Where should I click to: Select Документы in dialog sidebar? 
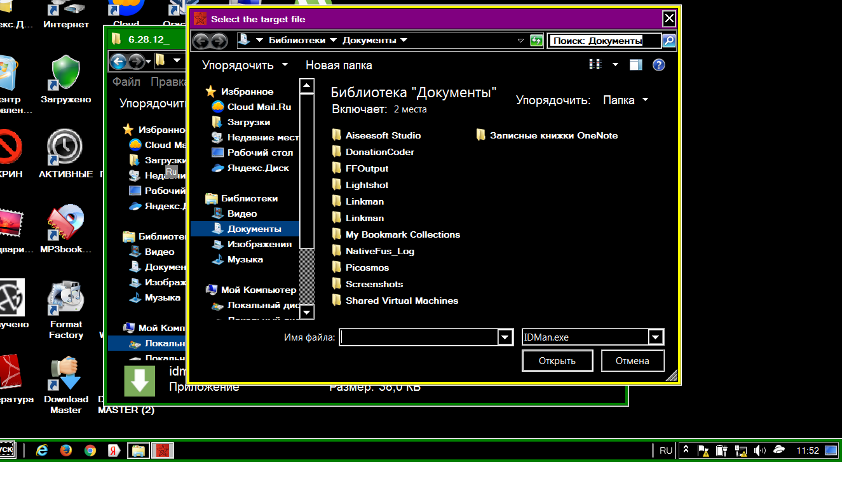click(245, 229)
